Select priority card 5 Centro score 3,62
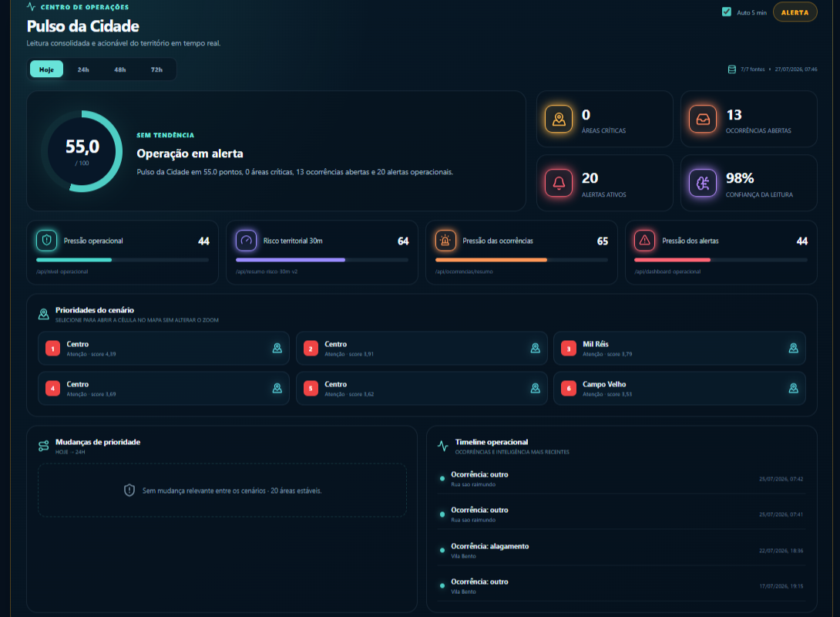Viewport: 840px width, 617px height. coord(422,388)
